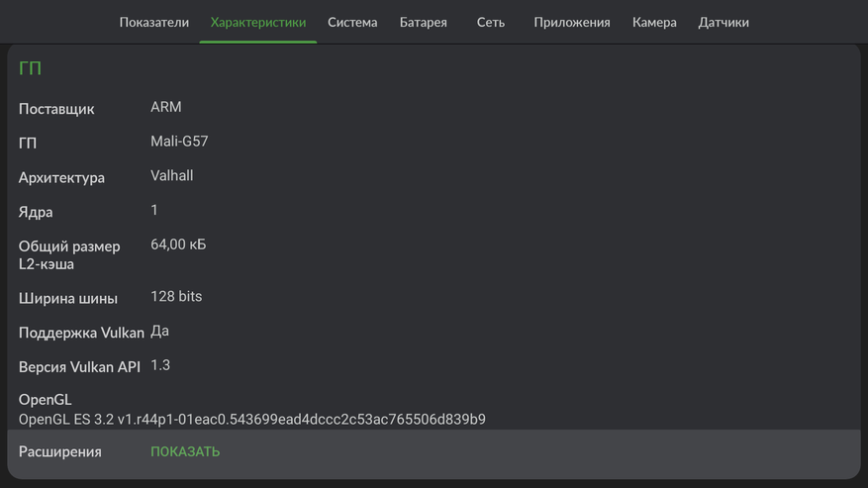The width and height of the screenshot is (868, 488).
Task: Click the Valhall architecture value
Action: (x=171, y=176)
